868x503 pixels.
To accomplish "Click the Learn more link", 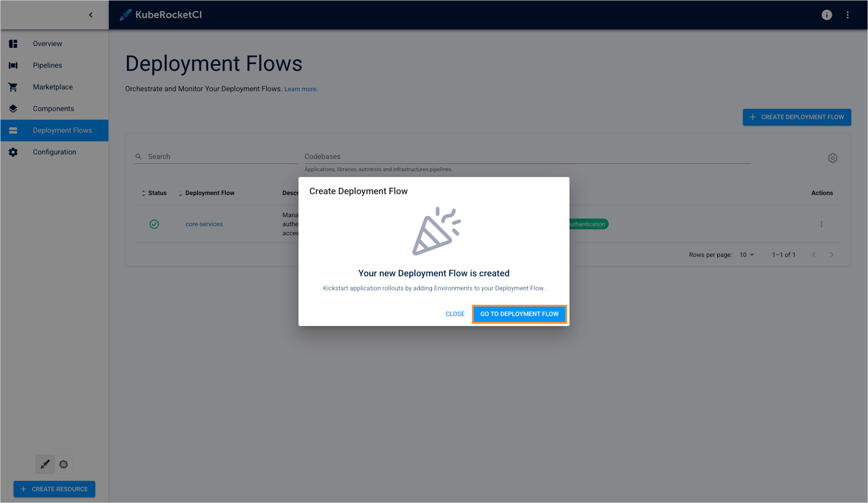I will pyautogui.click(x=301, y=89).
